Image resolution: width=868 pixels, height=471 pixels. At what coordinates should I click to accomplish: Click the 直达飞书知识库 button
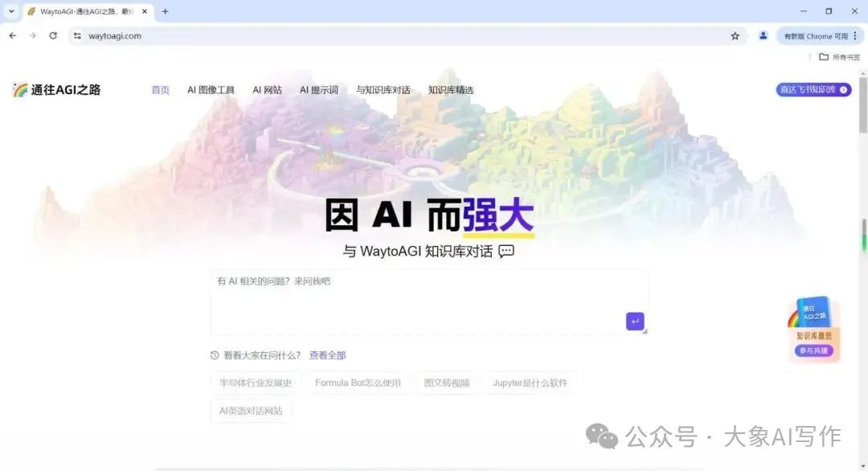(813, 90)
